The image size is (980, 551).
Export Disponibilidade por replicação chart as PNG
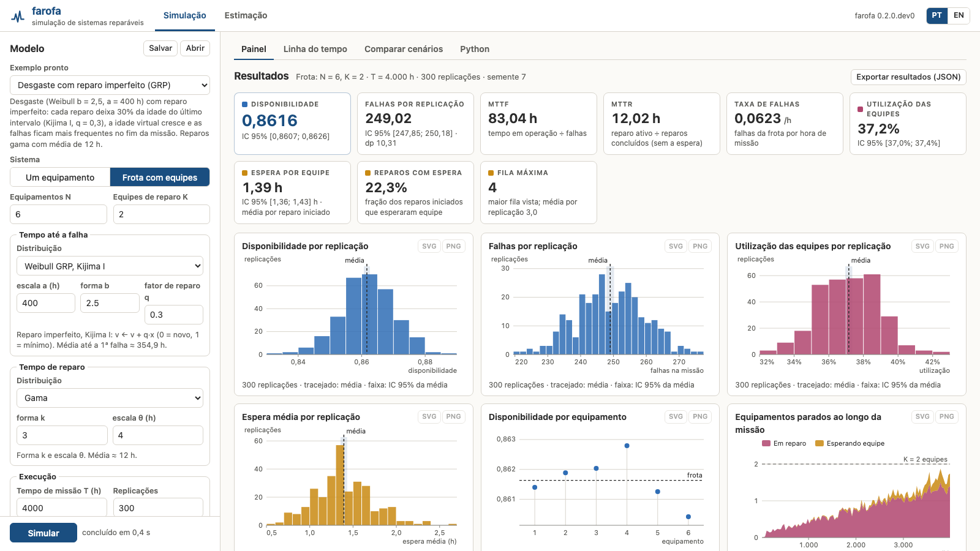tap(453, 246)
